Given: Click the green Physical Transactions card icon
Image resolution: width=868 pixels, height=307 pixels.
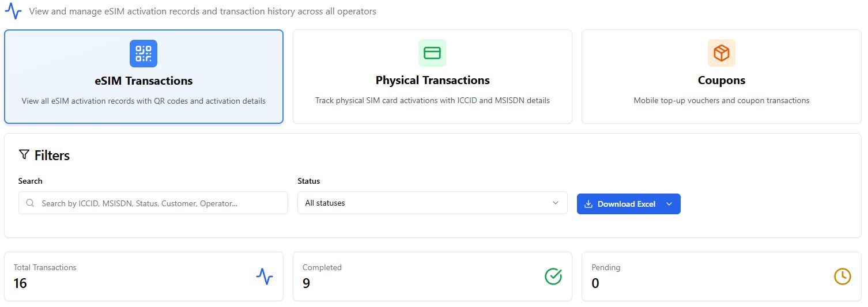Looking at the screenshot, I should pyautogui.click(x=432, y=54).
